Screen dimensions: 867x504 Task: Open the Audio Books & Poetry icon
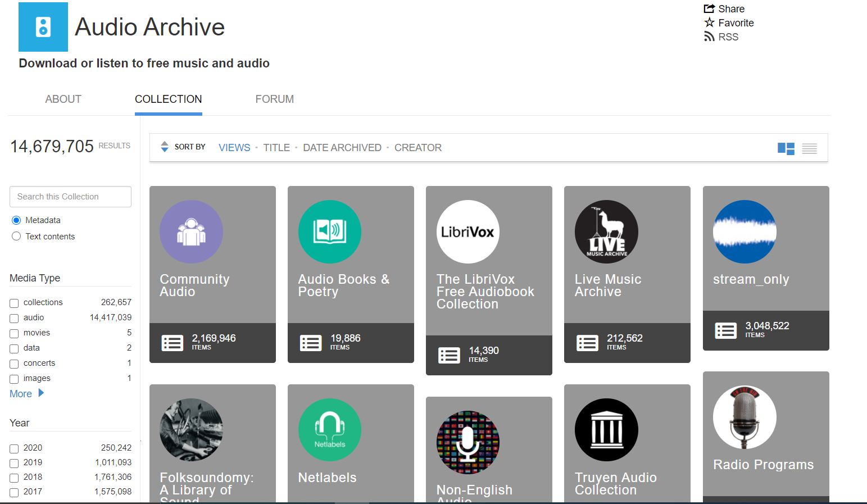(x=330, y=231)
